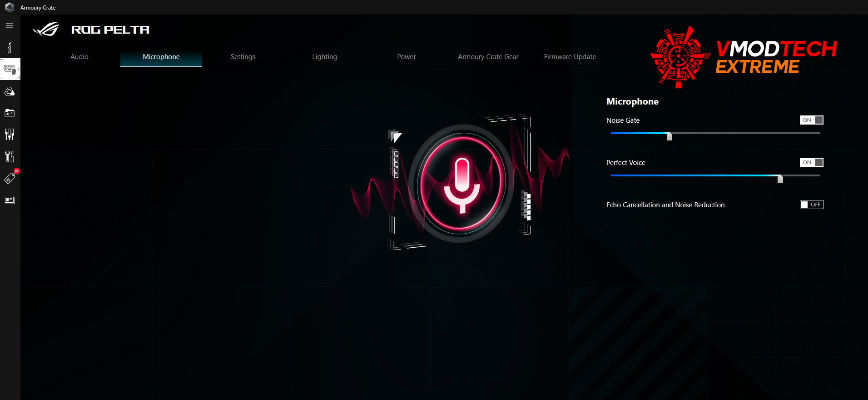This screenshot has height=400, width=868.
Task: Go to the Lighting tab
Action: point(325,57)
